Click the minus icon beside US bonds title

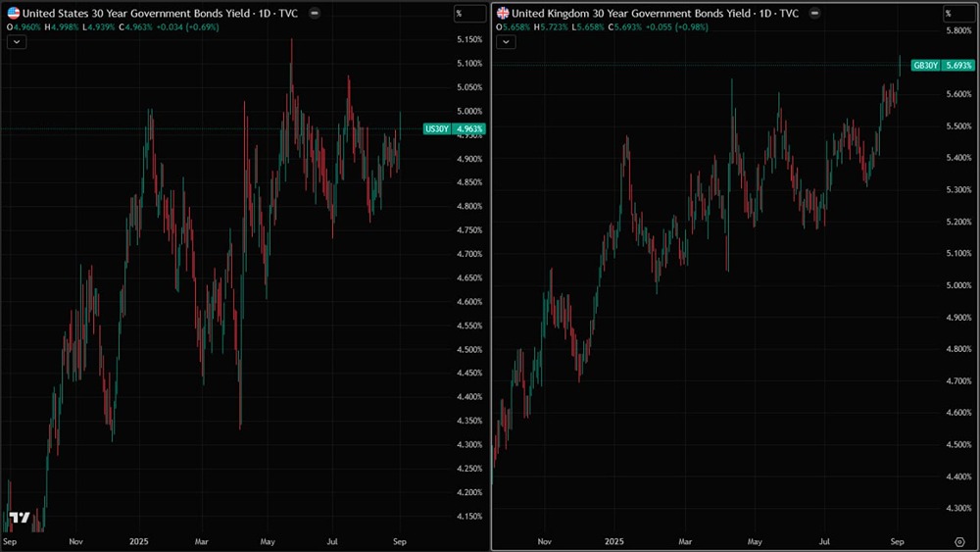(315, 13)
